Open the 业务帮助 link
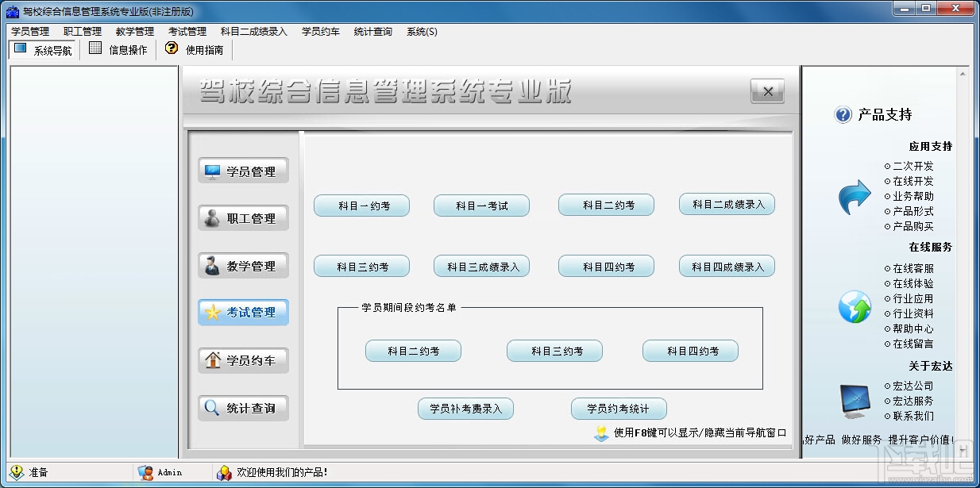 913,197
